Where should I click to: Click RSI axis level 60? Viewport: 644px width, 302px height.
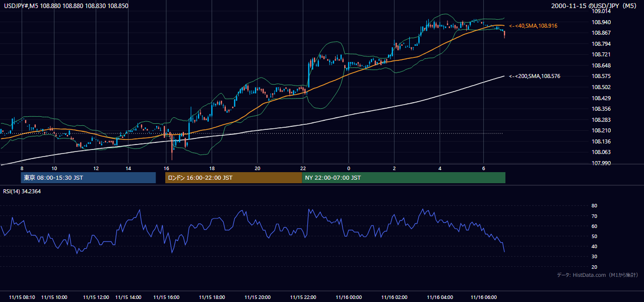point(594,226)
